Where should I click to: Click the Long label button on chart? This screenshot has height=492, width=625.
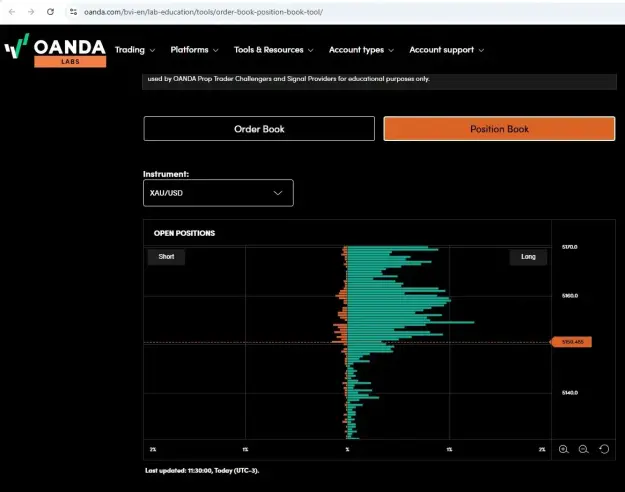point(528,257)
